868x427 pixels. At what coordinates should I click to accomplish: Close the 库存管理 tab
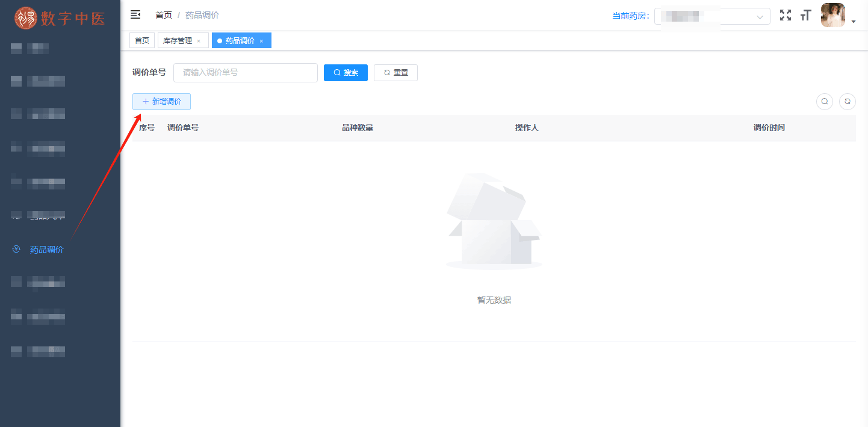click(199, 41)
